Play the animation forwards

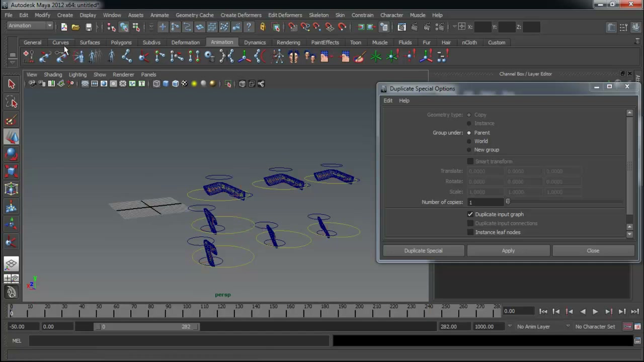pyautogui.click(x=595, y=312)
